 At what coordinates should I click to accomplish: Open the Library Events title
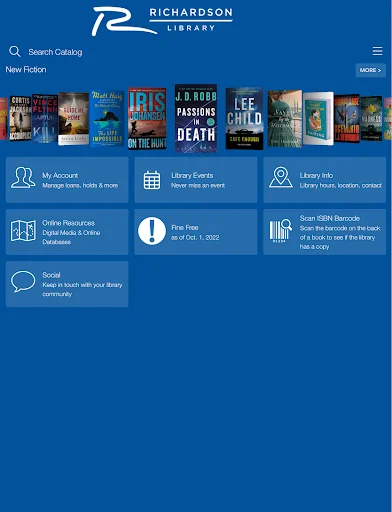[x=192, y=175]
